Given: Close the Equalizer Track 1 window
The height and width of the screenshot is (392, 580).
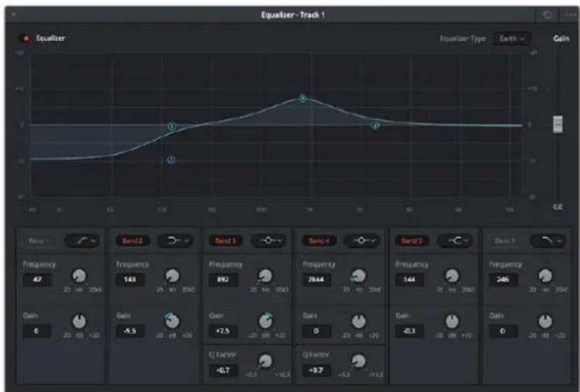Looking at the screenshot, I should coord(14,15).
